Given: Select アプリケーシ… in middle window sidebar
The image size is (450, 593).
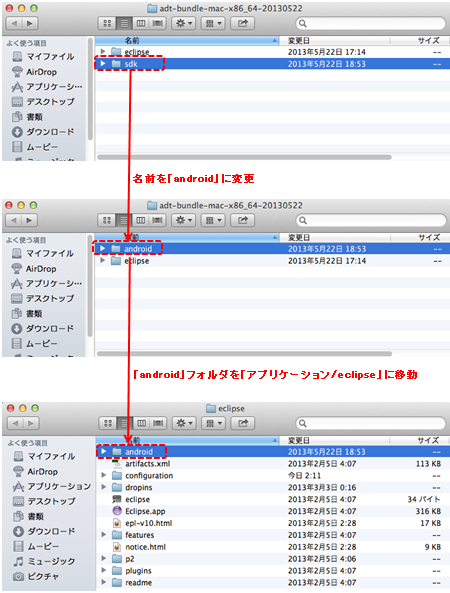Looking at the screenshot, I should 54,283.
